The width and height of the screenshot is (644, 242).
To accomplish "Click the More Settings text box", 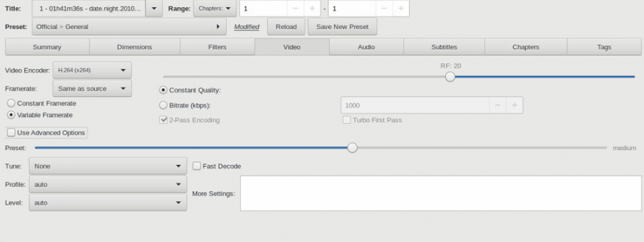I will pyautogui.click(x=440, y=193).
